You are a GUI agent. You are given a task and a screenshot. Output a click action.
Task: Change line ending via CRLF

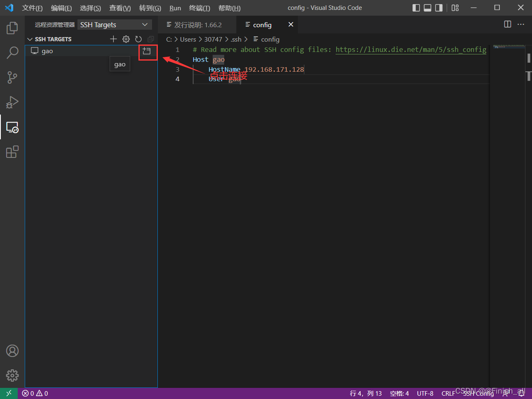tap(448, 393)
